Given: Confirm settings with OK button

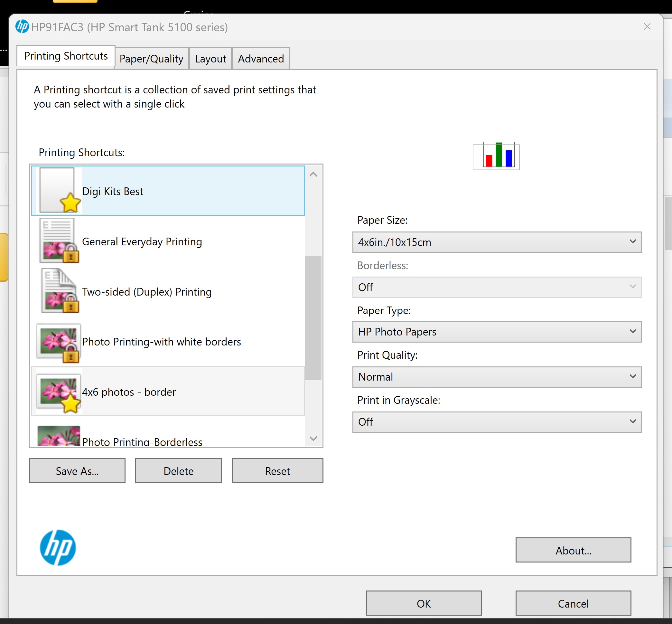Looking at the screenshot, I should [424, 603].
